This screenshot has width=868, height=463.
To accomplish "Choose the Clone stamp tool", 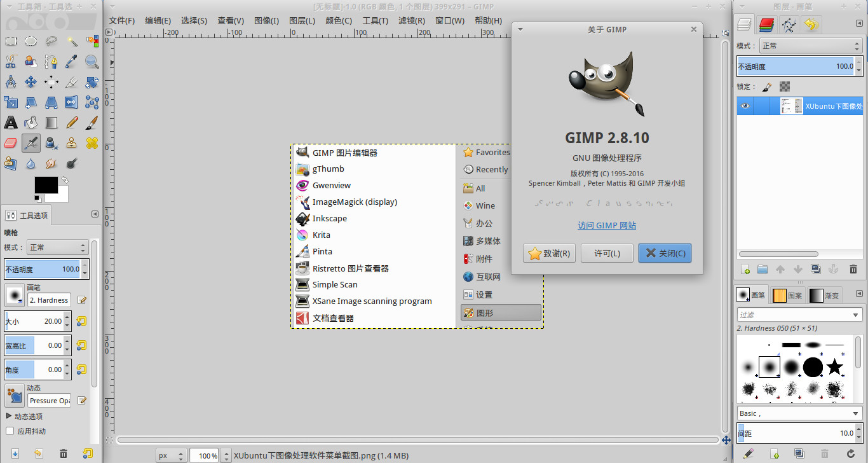I will 72,143.
